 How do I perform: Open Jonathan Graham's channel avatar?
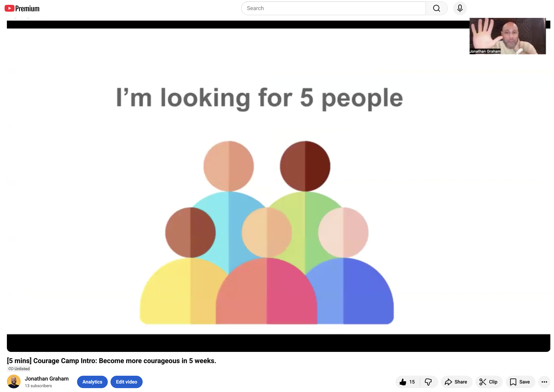click(14, 381)
